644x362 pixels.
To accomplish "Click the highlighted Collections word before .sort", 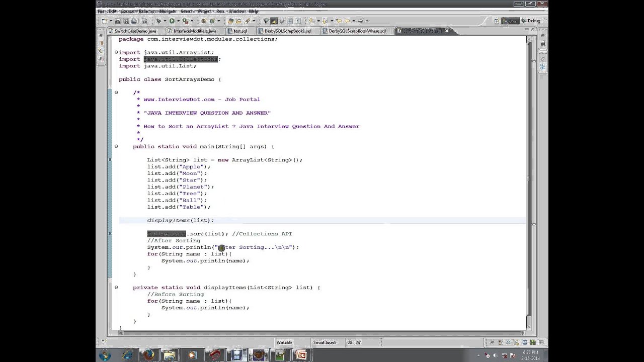I will 167,234.
